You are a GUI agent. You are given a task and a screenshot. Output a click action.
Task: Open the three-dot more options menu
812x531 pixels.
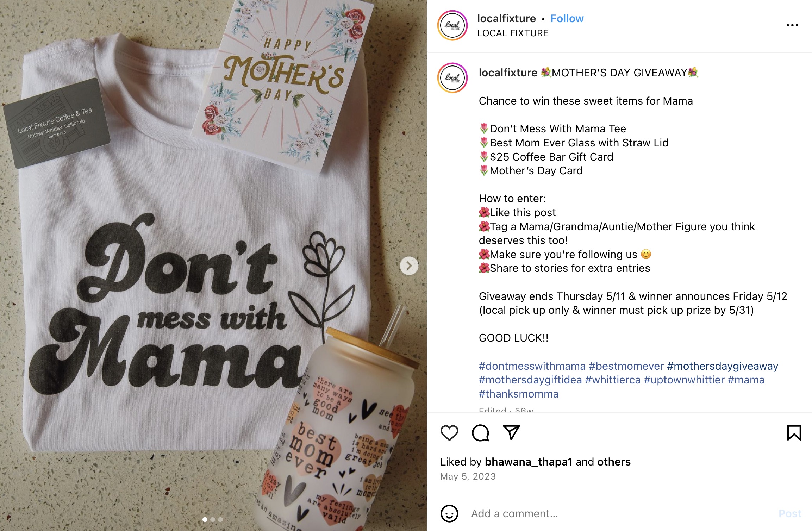[x=792, y=25]
